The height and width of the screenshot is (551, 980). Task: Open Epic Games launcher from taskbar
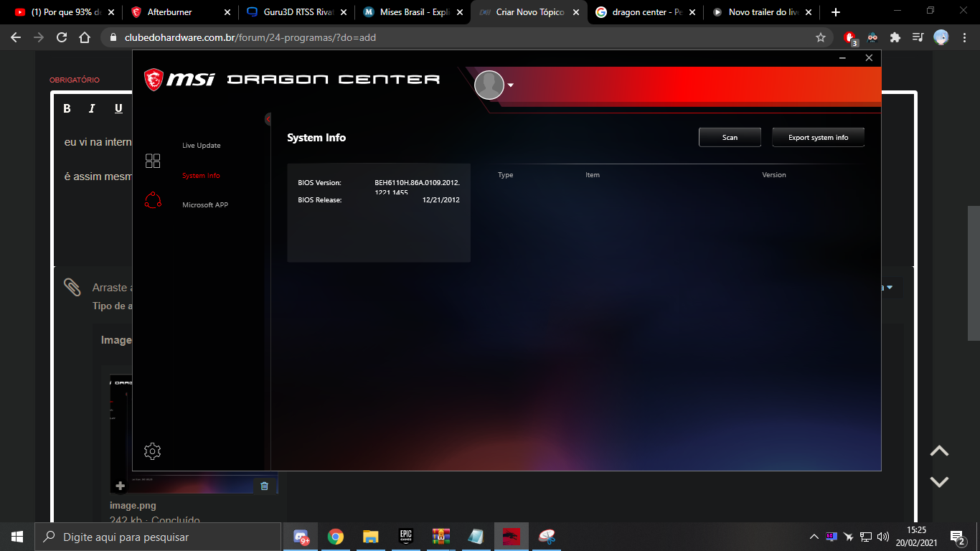click(406, 537)
